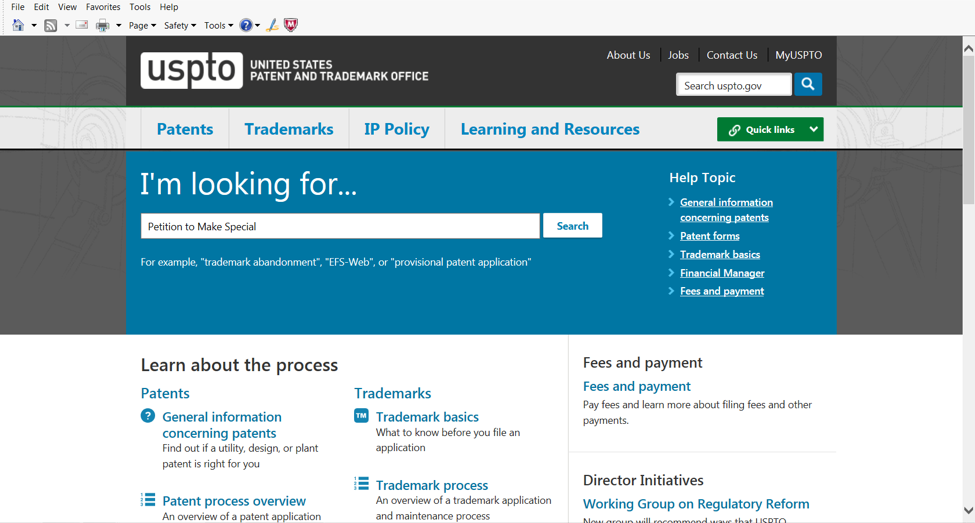The width and height of the screenshot is (975, 523).
Task: Open the Trademarks heading under Learn about the process
Action: coord(392,393)
